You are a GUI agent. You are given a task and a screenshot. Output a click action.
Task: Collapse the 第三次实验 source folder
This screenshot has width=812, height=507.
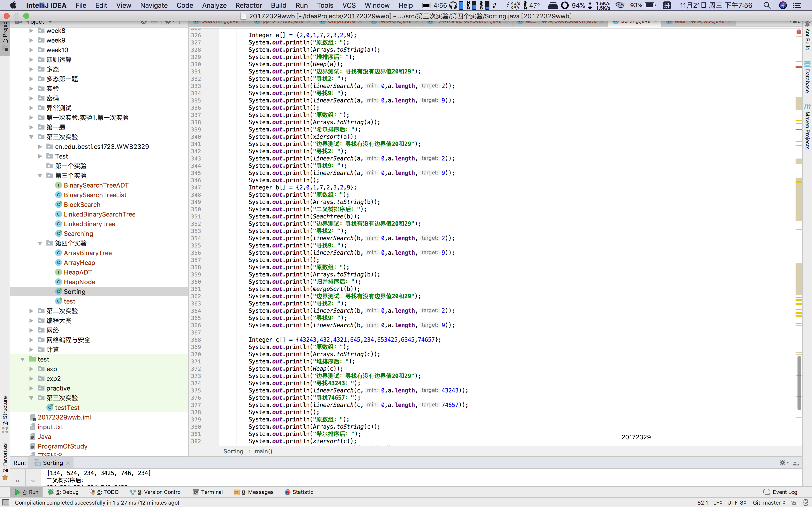point(31,137)
